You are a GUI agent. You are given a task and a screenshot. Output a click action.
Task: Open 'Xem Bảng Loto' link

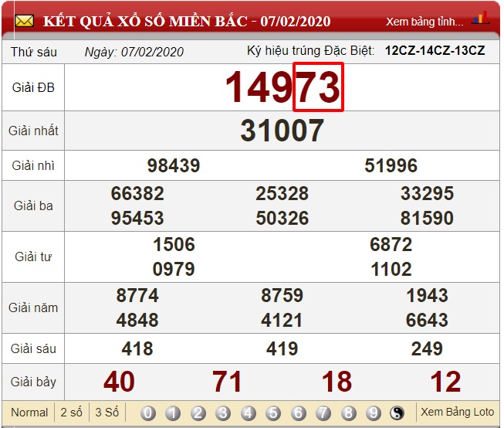(456, 412)
